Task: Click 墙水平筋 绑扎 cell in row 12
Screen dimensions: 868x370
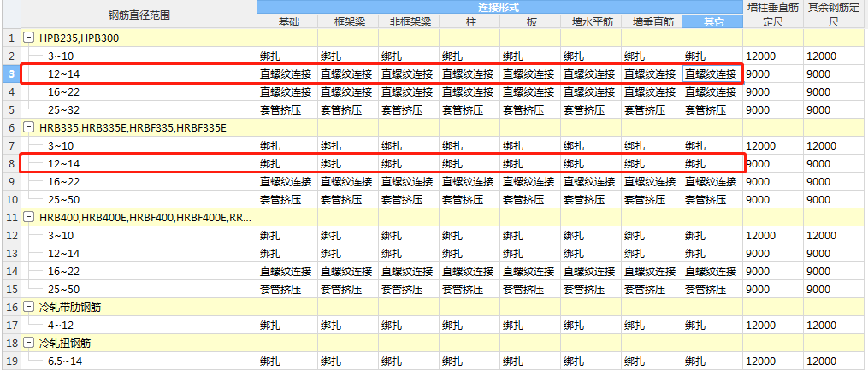Action: [591, 235]
